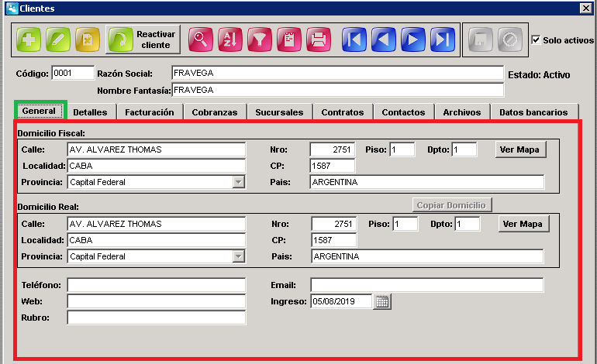597x364 pixels.
Task: Switch to the Archivos tab
Action: click(x=462, y=112)
